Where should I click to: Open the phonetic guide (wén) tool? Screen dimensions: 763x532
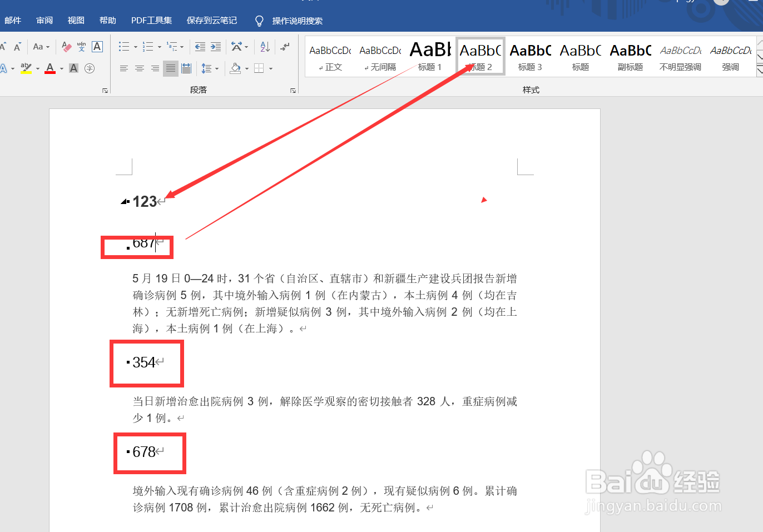pos(82,47)
